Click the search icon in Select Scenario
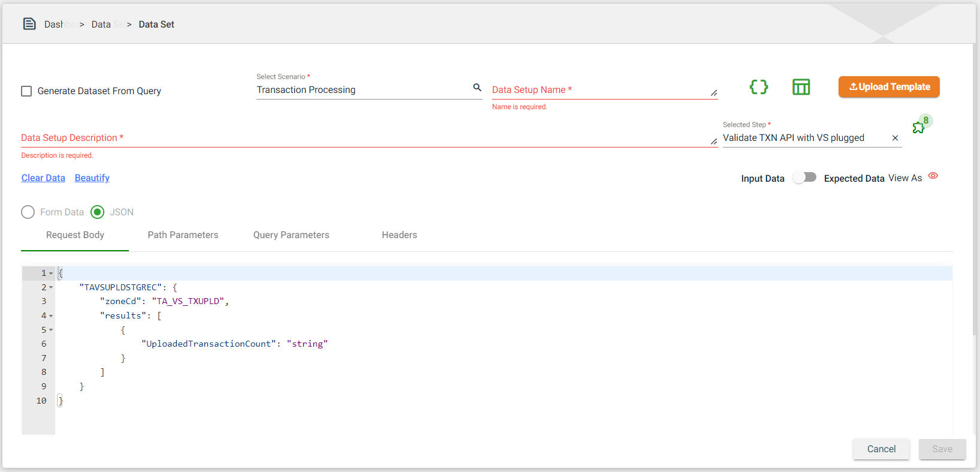 coord(477,88)
